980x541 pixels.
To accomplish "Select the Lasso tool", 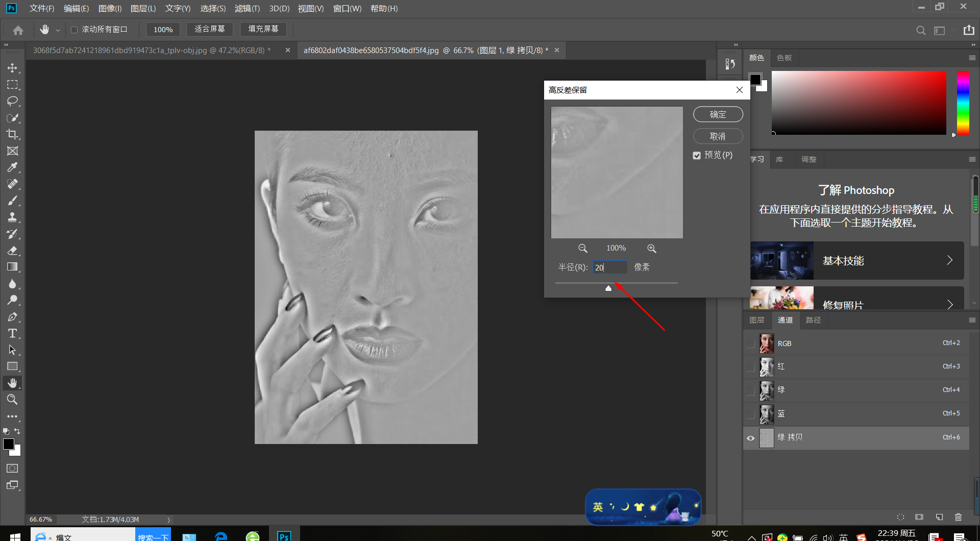I will pos(12,101).
